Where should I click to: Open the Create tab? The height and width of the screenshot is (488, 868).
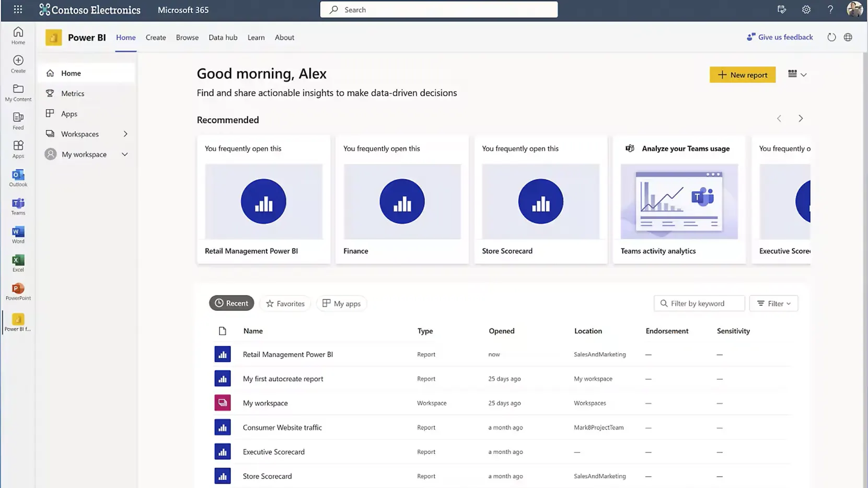click(156, 37)
